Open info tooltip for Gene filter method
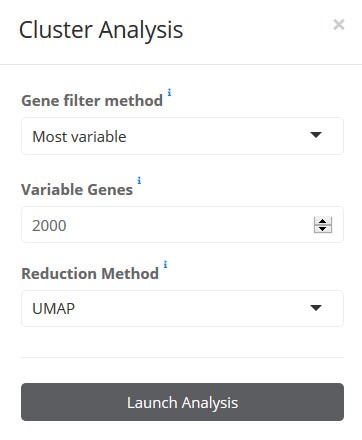 [x=169, y=92]
